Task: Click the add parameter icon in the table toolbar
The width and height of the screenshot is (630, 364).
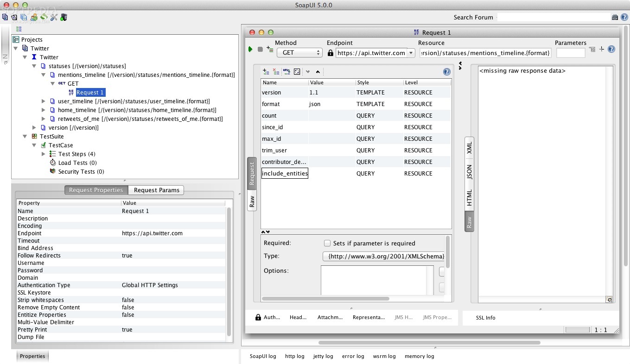Action: [266, 72]
